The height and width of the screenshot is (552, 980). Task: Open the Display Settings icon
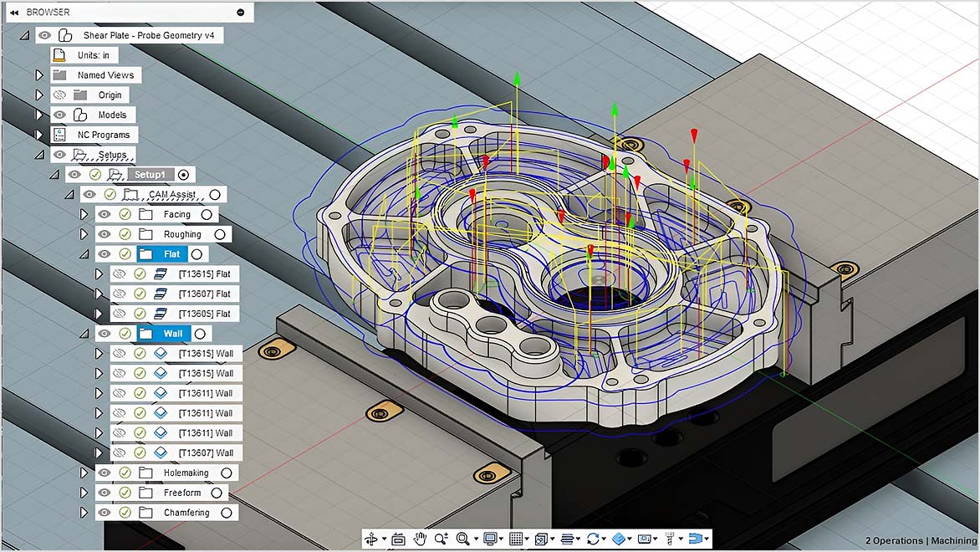490,539
